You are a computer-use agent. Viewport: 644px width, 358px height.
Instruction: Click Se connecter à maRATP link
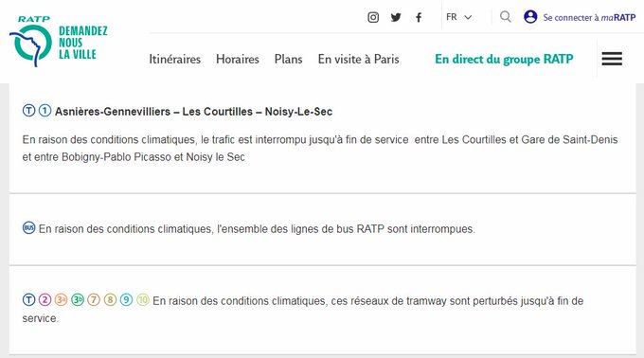(x=589, y=18)
